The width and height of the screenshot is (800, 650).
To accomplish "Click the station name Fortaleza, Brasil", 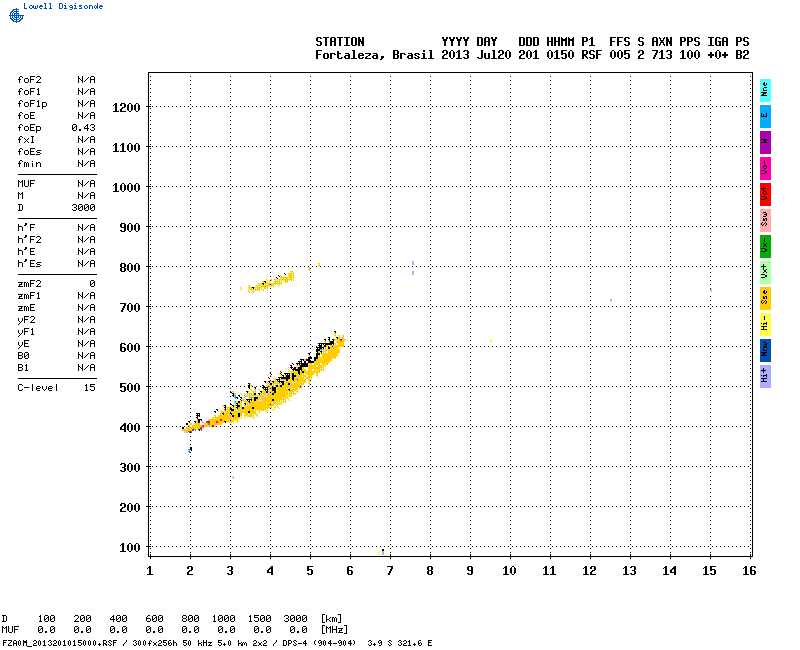I will coord(374,55).
